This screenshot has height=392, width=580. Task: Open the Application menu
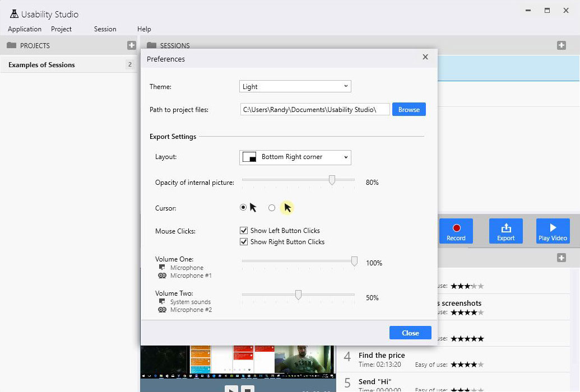25,29
